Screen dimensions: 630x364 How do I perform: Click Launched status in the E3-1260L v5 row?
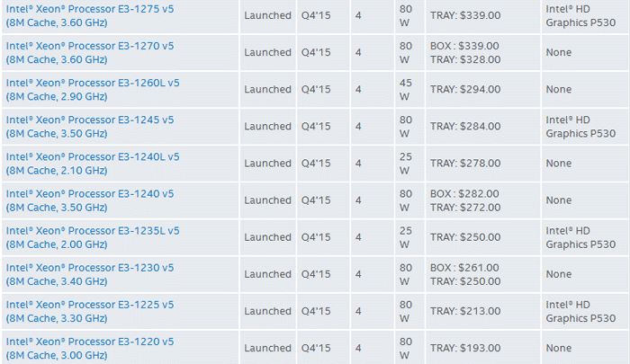tap(267, 89)
